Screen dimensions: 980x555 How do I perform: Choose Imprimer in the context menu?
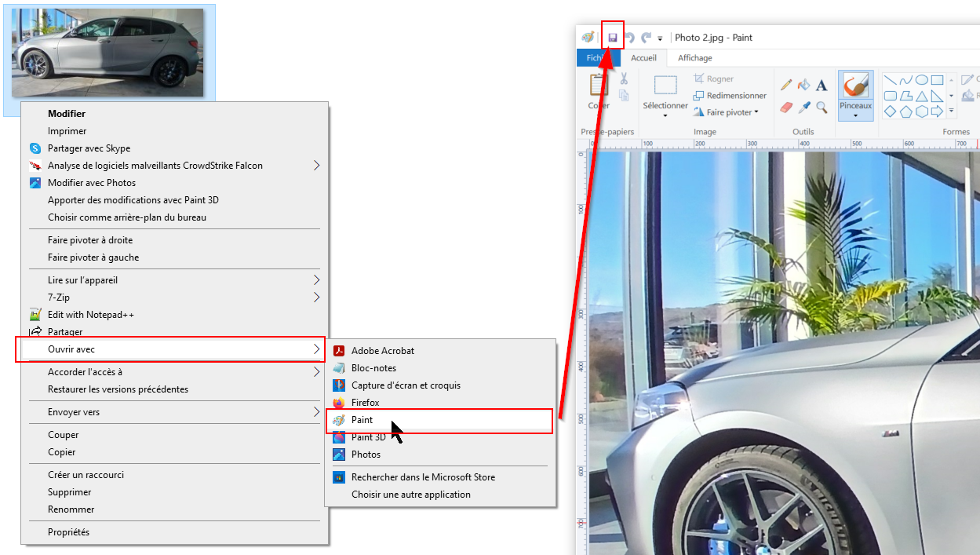point(174,131)
